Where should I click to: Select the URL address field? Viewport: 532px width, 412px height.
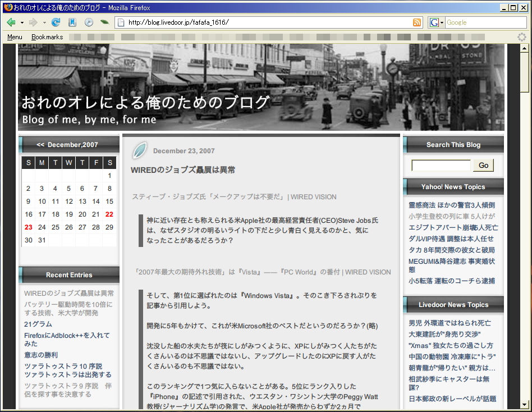click(268, 22)
